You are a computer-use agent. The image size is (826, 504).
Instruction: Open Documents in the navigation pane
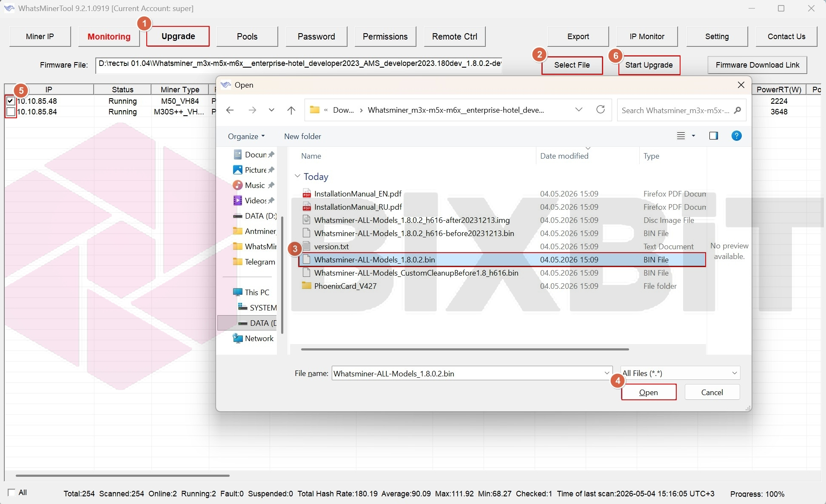coord(254,154)
